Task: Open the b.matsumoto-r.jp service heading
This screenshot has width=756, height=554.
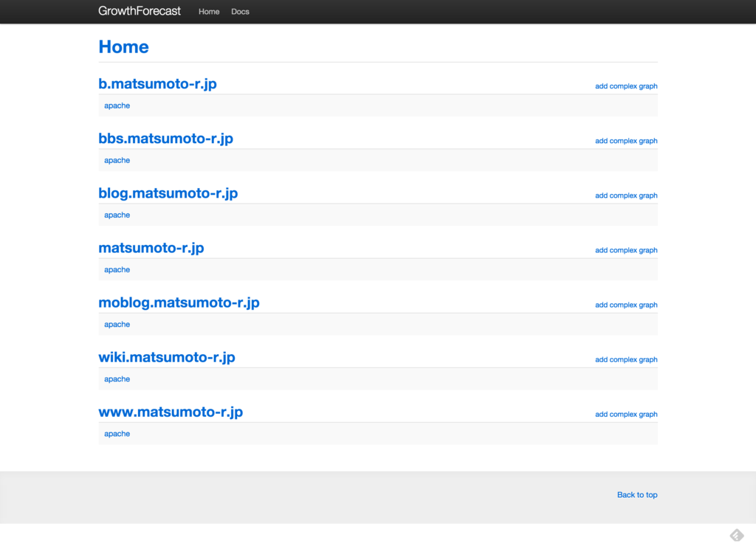Action: (x=158, y=84)
